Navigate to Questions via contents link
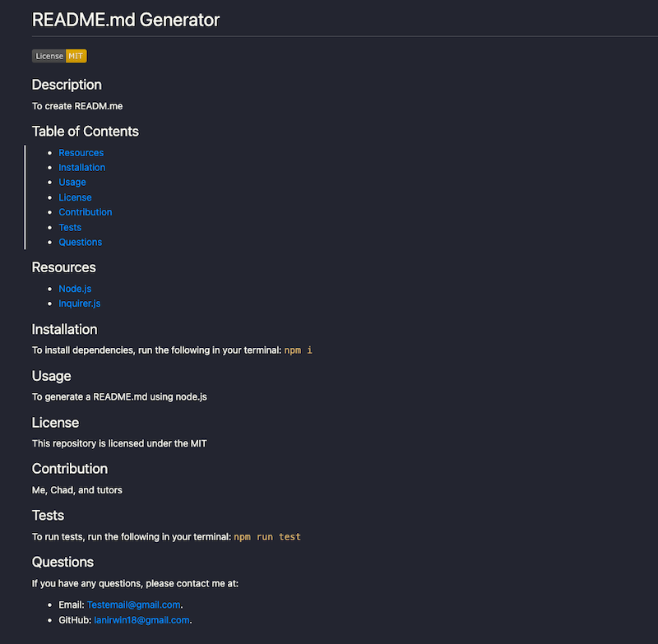The width and height of the screenshot is (658, 644). (80, 242)
